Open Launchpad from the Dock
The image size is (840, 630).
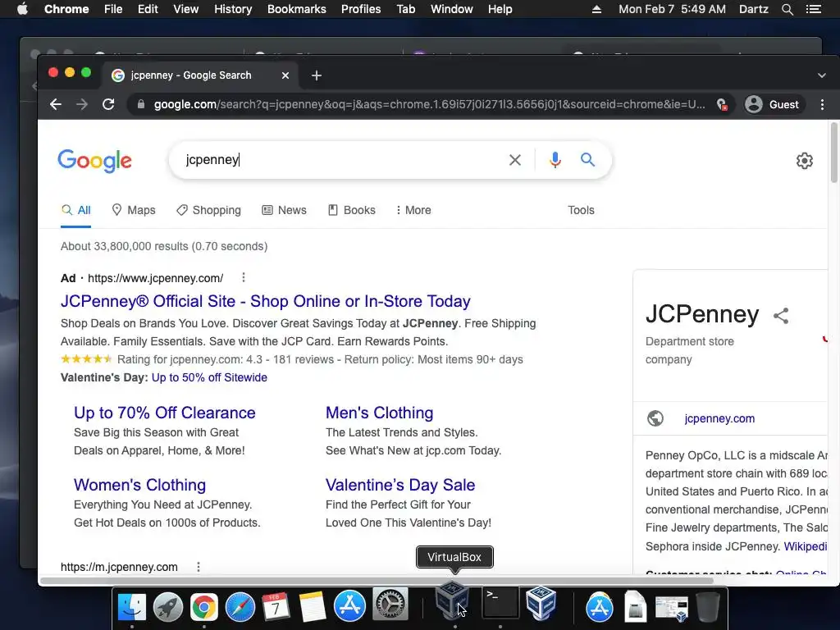coord(168,607)
